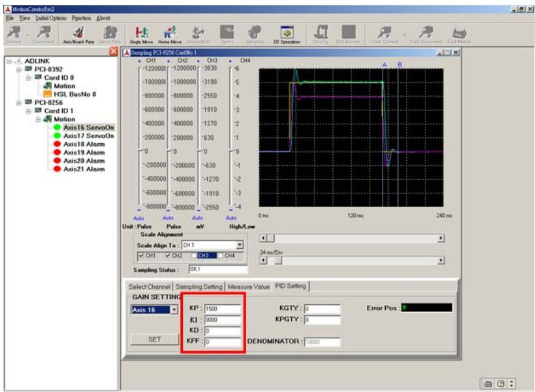
Task: Toggle the CH2 checkbox
Action: [x=168, y=255]
